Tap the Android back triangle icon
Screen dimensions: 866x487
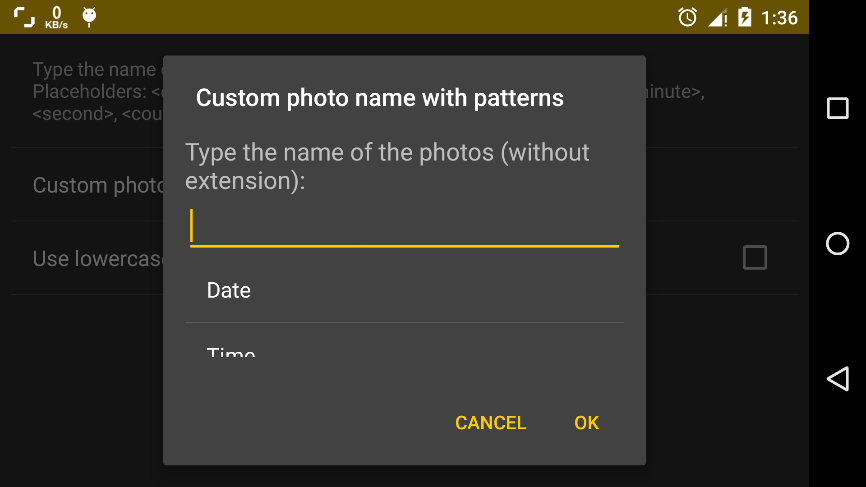click(x=837, y=379)
